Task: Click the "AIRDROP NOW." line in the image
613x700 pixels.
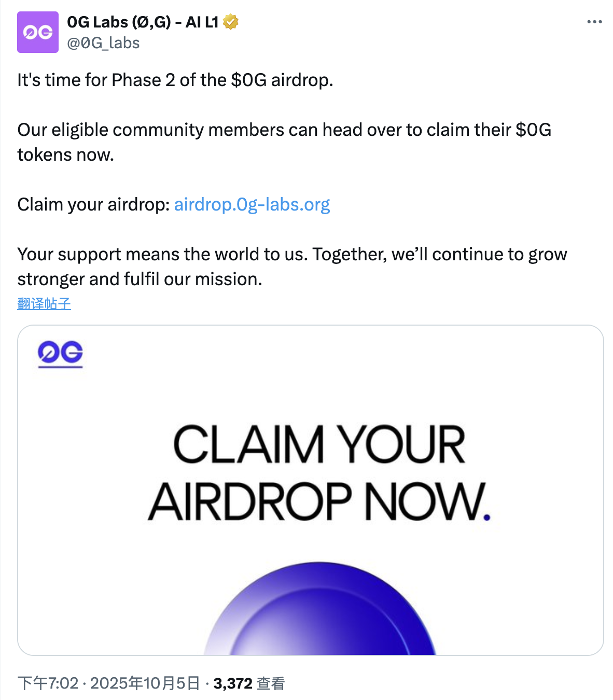Action: tap(319, 501)
